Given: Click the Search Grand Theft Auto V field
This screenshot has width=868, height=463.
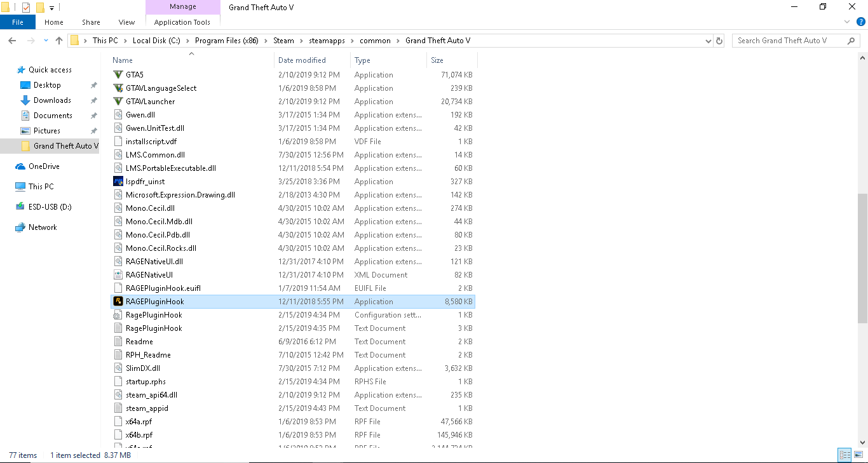Looking at the screenshot, I should point(790,41).
